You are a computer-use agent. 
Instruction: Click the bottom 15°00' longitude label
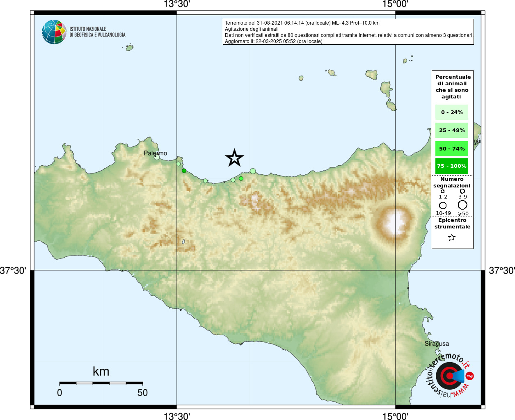(x=395, y=416)
